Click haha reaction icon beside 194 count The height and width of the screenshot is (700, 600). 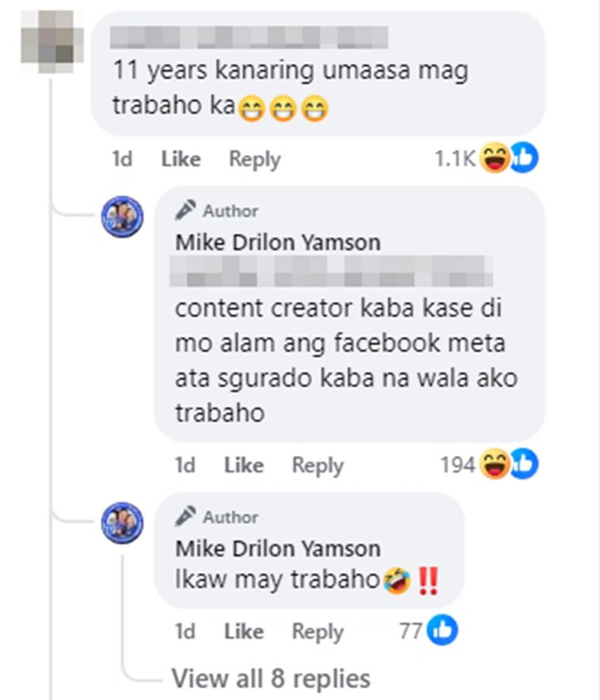pos(494,464)
